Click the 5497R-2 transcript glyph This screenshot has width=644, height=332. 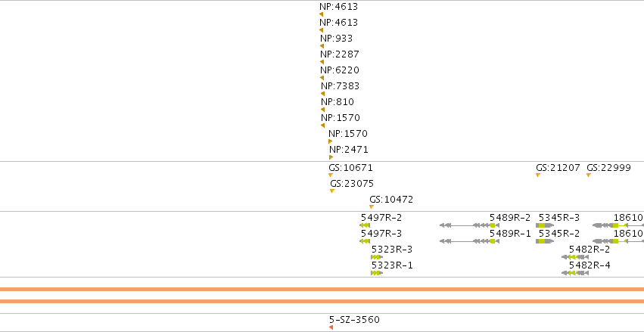(365, 225)
